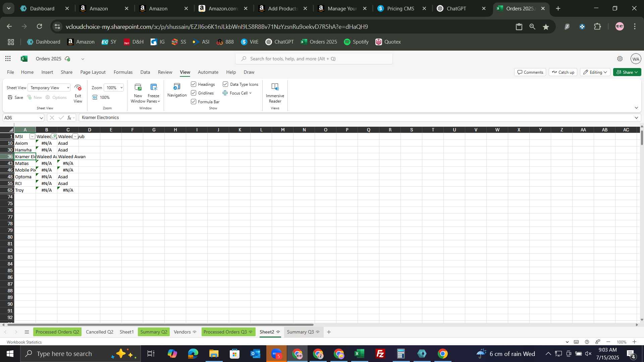The height and width of the screenshot is (362, 644).
Task: Expand the formula bar
Action: point(636,118)
